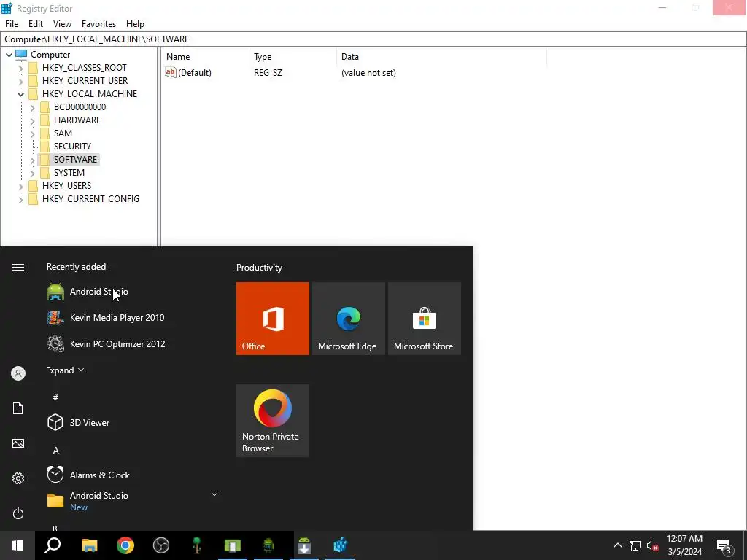
Task: Click the Data column header
Action: click(441, 57)
